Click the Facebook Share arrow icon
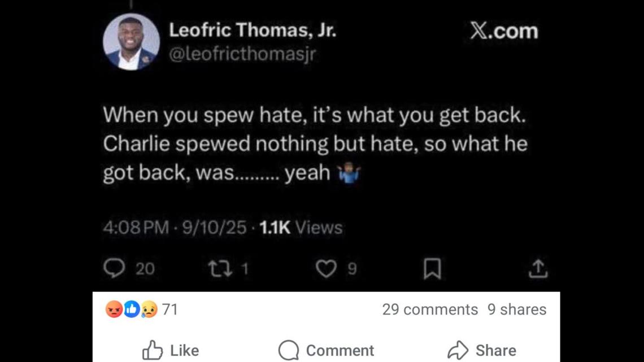644x362 pixels. coord(458,350)
